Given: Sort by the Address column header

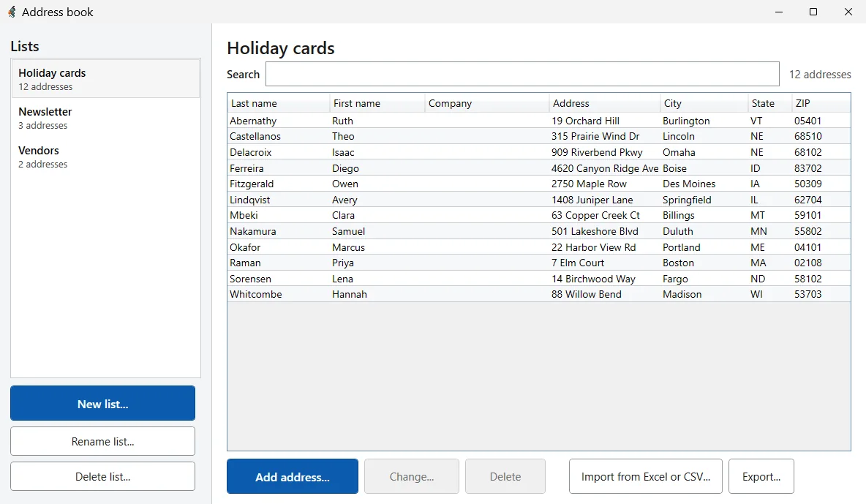Looking at the screenshot, I should tap(605, 103).
